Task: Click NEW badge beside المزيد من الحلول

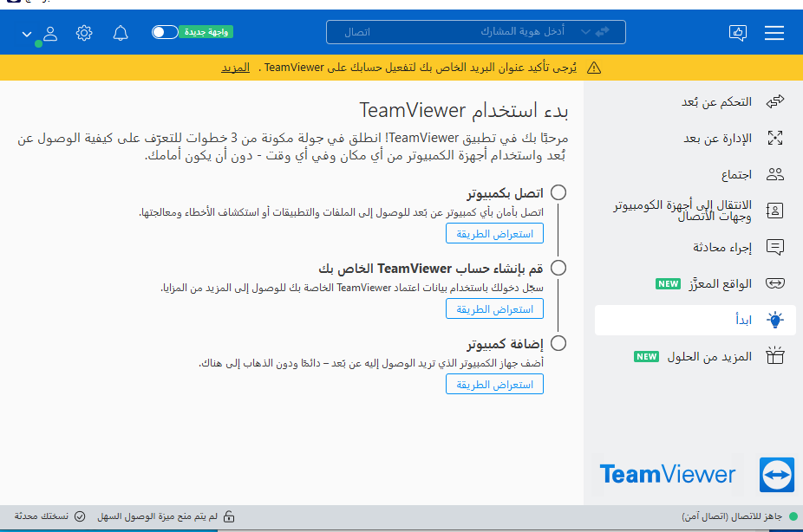Action: 646,356
